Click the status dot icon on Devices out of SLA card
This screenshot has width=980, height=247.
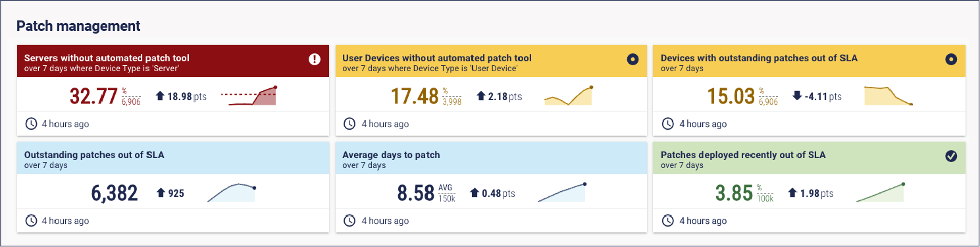tap(951, 59)
